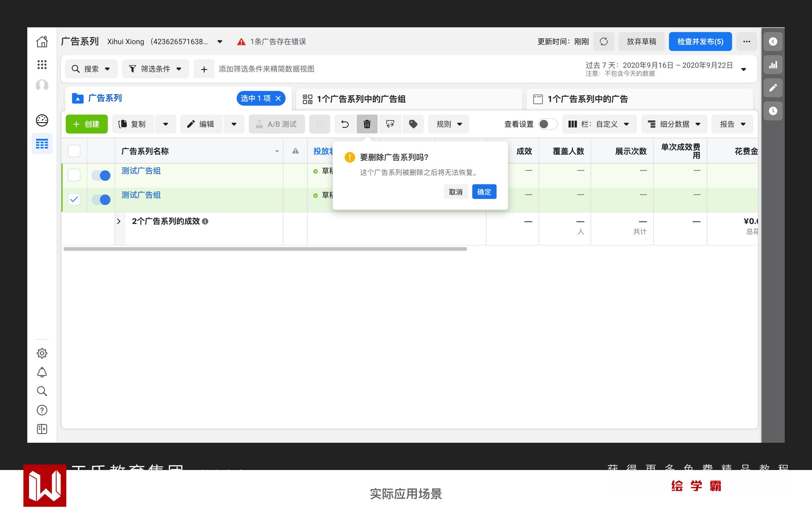
Task: Click the horizontal table scrollbar
Action: click(265, 249)
